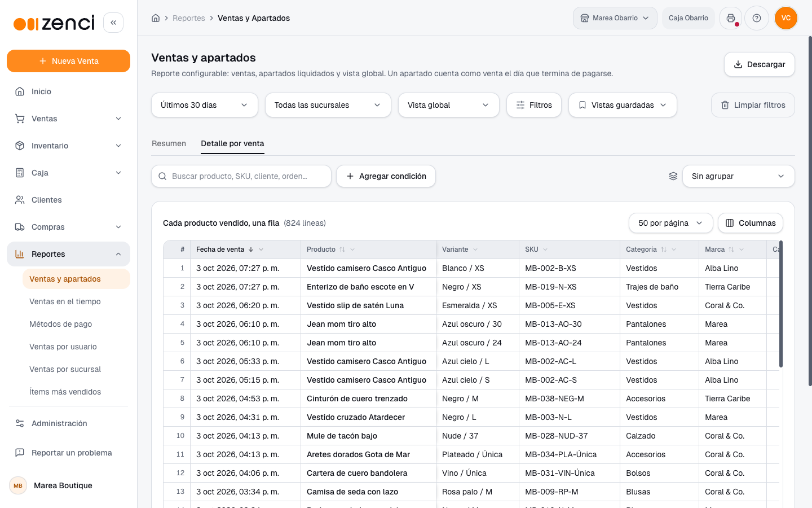This screenshot has width=812, height=508.
Task: Select the Detalle por venta tab
Action: pos(232,143)
